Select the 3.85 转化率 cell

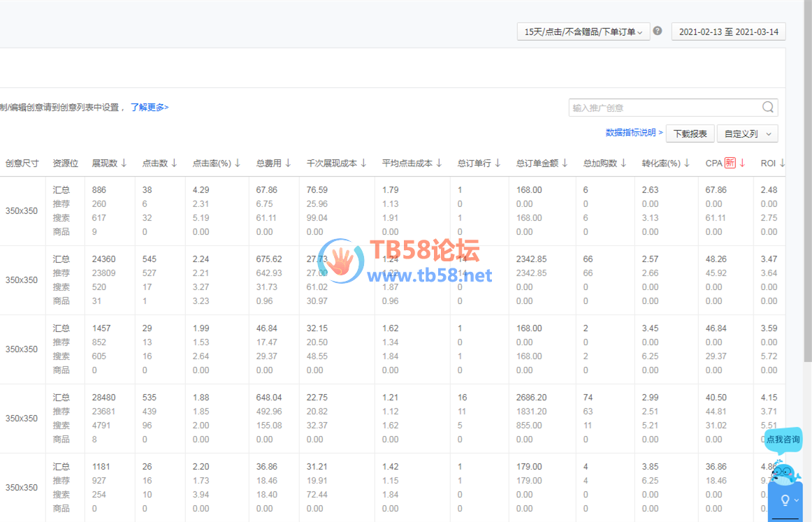tap(650, 467)
